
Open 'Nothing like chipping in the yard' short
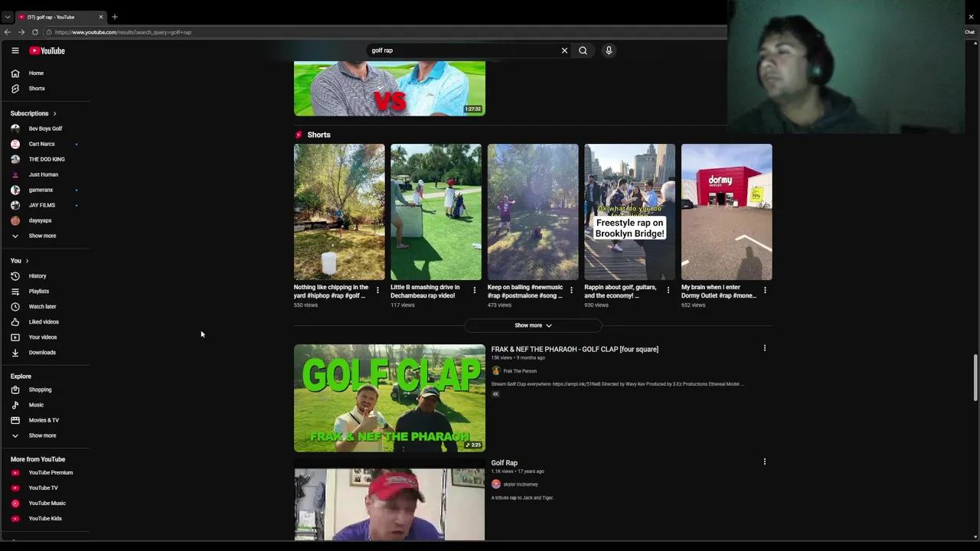[339, 212]
